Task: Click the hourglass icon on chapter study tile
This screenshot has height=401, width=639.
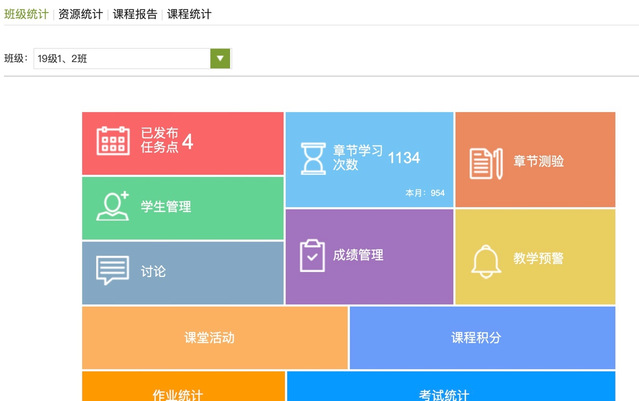Action: tap(314, 159)
